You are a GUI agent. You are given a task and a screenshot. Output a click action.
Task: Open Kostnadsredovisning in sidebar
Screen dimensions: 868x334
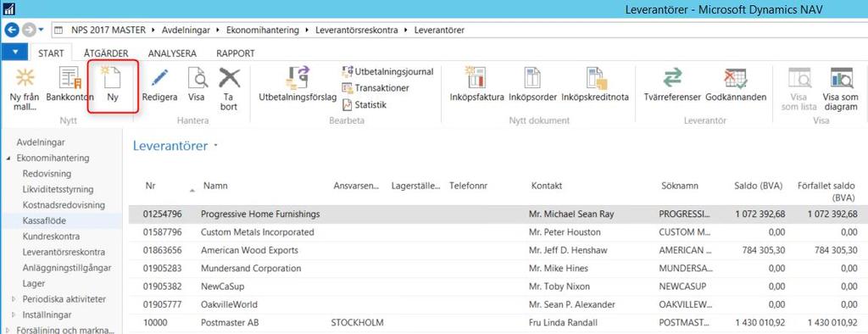pos(64,205)
